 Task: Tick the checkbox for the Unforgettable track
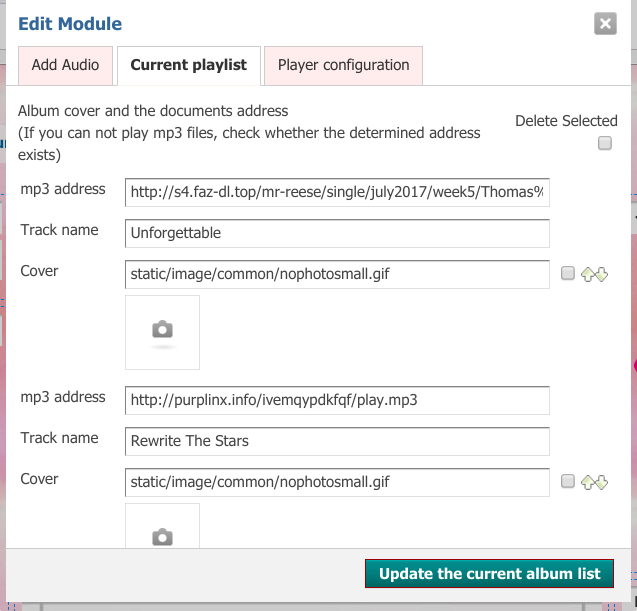(568, 274)
